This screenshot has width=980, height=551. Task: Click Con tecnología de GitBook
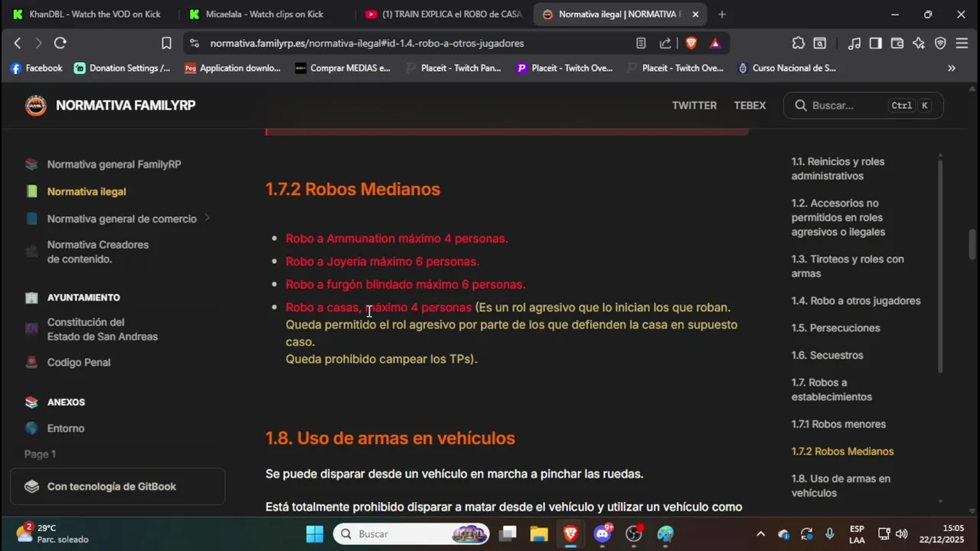pos(118,487)
